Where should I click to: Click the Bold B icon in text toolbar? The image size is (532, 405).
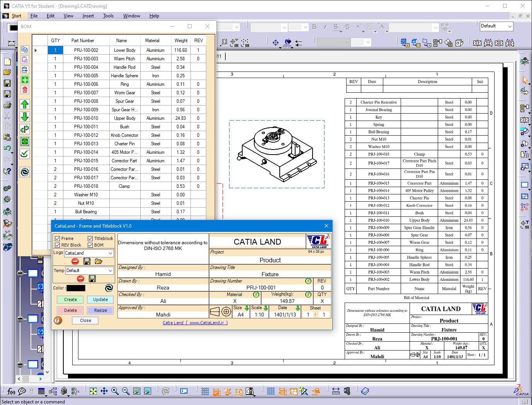click(314, 27)
